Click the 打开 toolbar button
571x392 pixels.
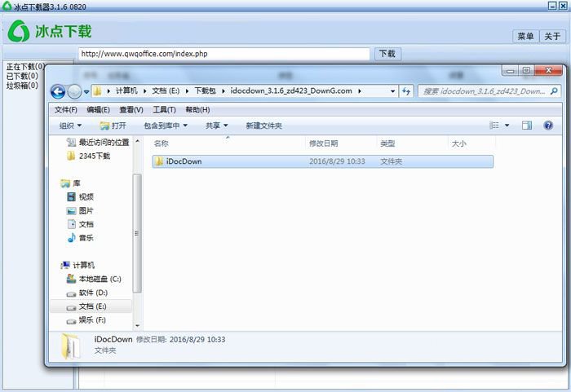[113, 126]
